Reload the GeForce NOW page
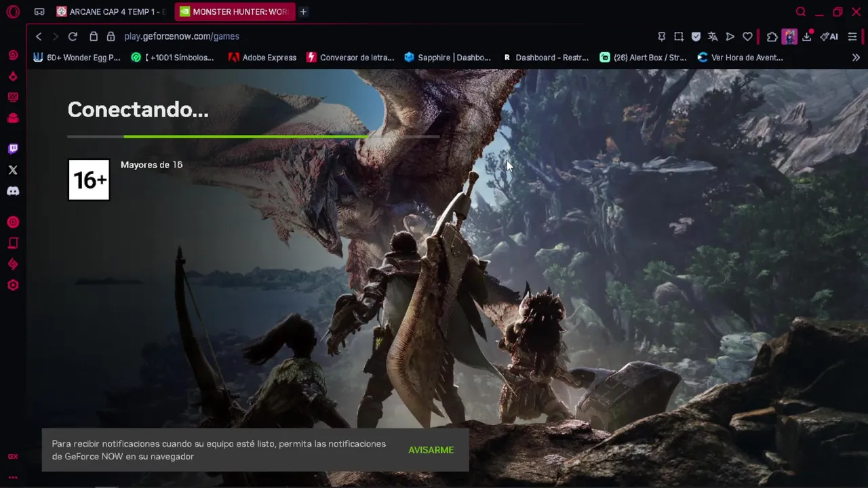Screen dimensions: 868x488 73,37
